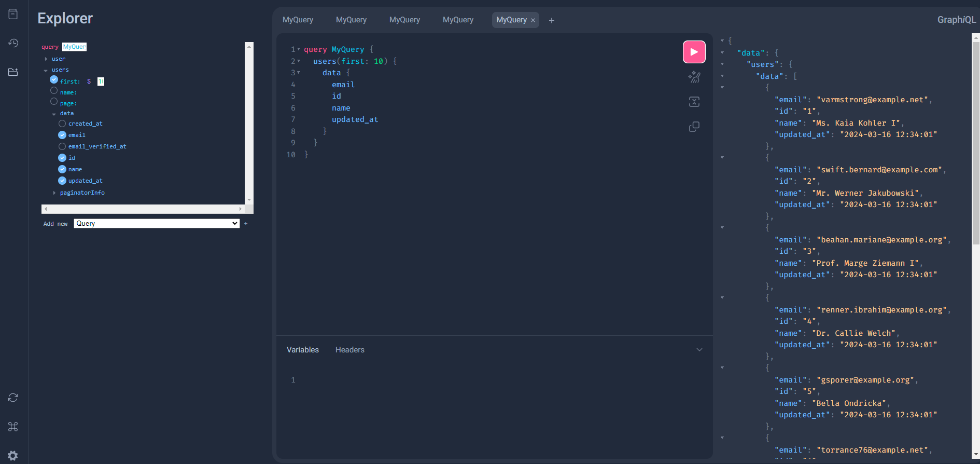The image size is (980, 464).
Task: Uncheck the updated_at field
Action: (x=62, y=181)
